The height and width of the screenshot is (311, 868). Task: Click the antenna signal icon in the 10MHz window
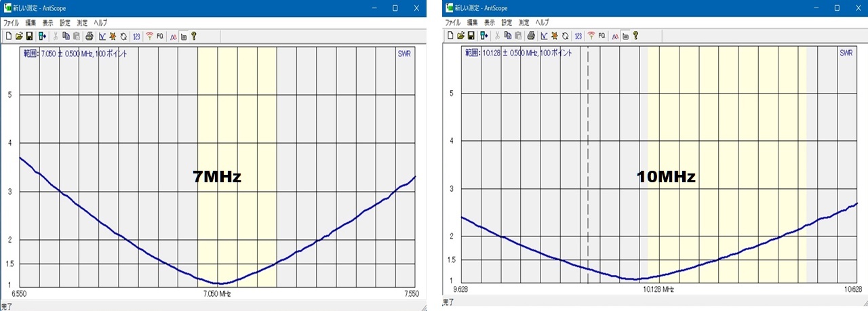[591, 35]
